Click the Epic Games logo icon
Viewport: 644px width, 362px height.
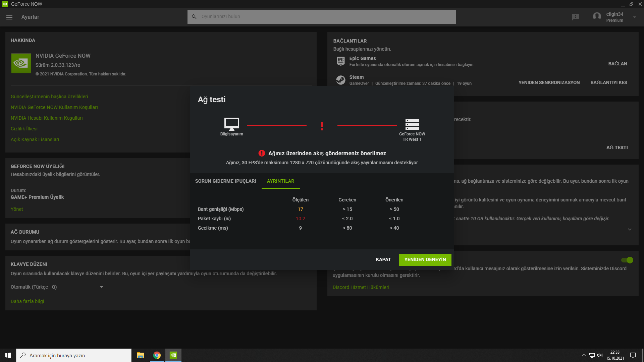coord(341,61)
